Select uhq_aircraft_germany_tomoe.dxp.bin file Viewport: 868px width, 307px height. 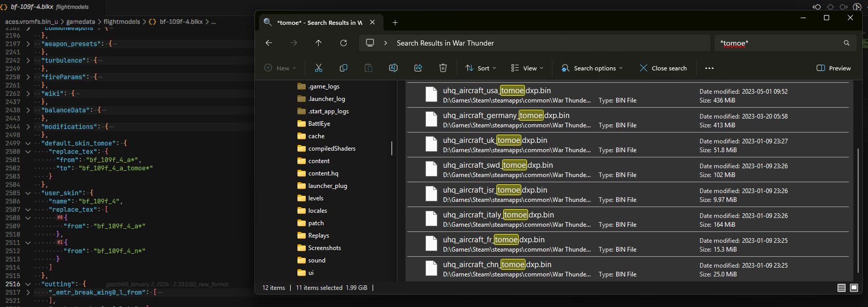click(628, 120)
